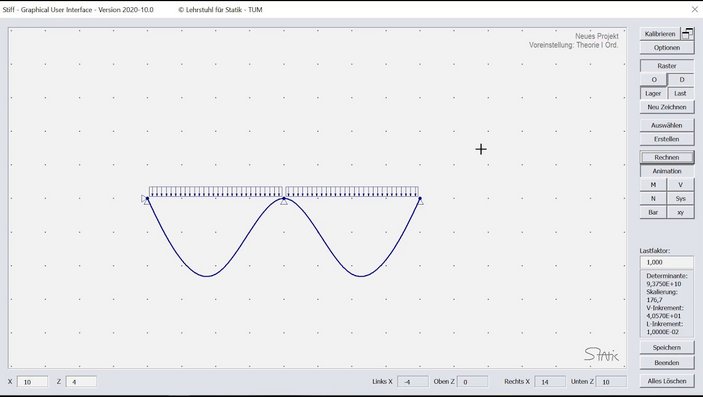Click the left support triangle of the beam

click(146, 201)
